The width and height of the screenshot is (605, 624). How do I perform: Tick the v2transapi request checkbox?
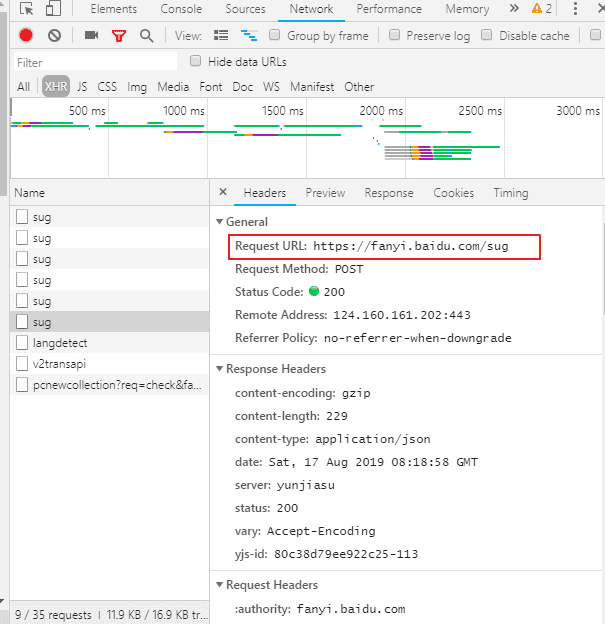tap(22, 364)
